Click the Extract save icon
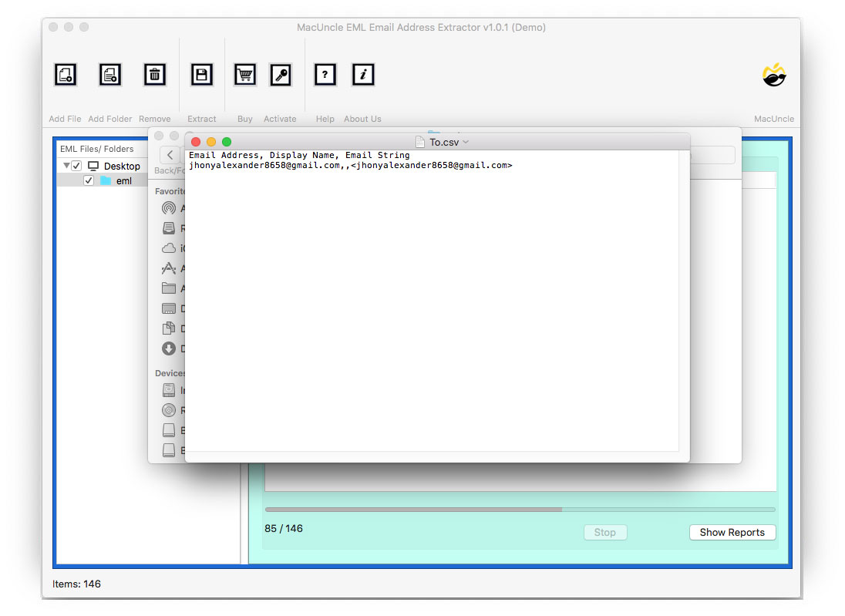The image size is (845, 616). [x=201, y=75]
